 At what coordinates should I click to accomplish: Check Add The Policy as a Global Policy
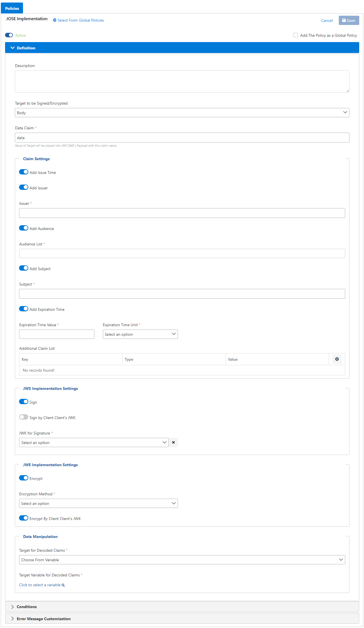pos(295,35)
